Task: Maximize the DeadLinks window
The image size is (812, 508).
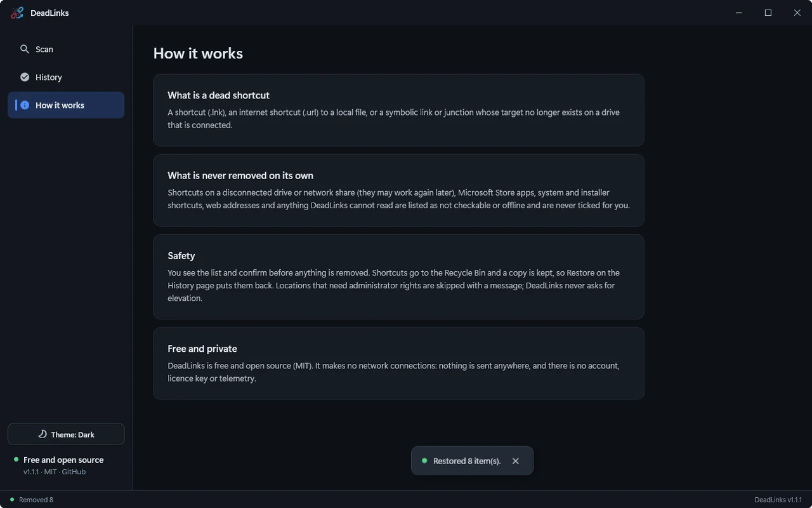Action: pos(768,13)
